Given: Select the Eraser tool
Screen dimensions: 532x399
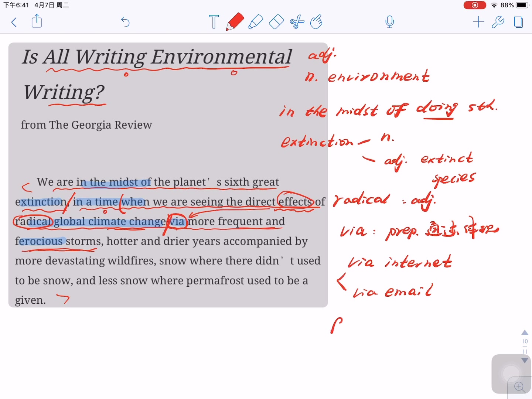Looking at the screenshot, I should click(x=276, y=22).
